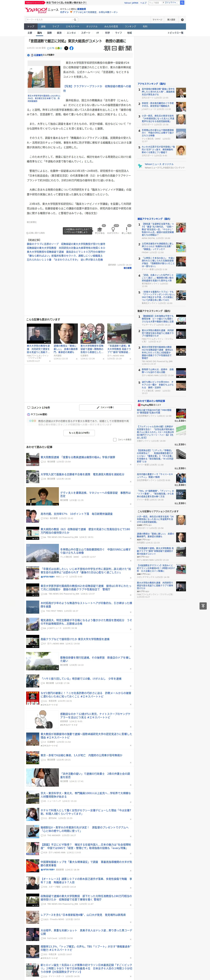
Task: Click the blue search magnifier button at top right
Action: coord(182,3)
